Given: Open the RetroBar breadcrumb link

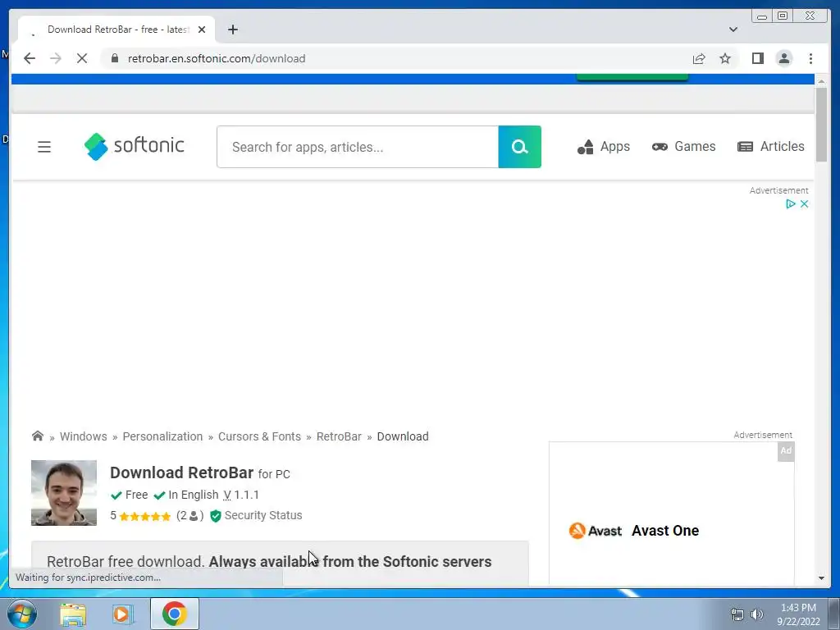Looking at the screenshot, I should 339,436.
